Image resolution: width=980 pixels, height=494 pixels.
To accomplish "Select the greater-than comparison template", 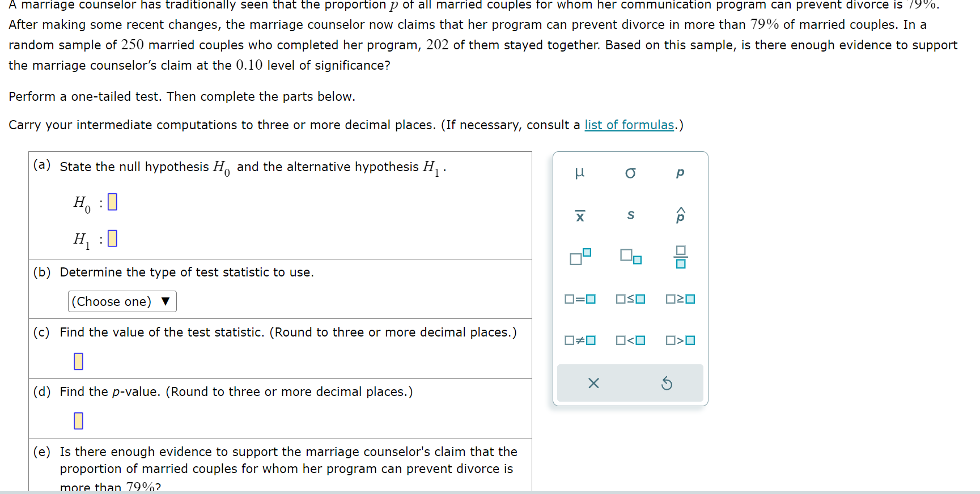I will pyautogui.click(x=680, y=340).
